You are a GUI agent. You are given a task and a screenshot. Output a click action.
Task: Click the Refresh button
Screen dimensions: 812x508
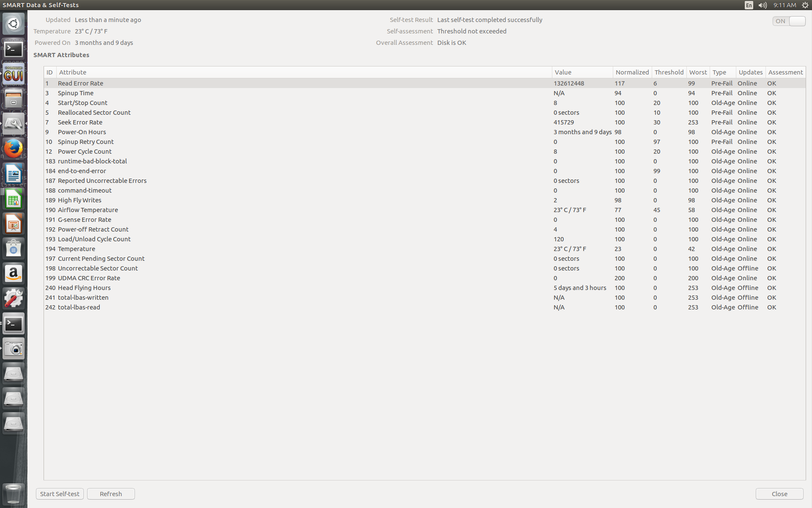[x=111, y=494]
